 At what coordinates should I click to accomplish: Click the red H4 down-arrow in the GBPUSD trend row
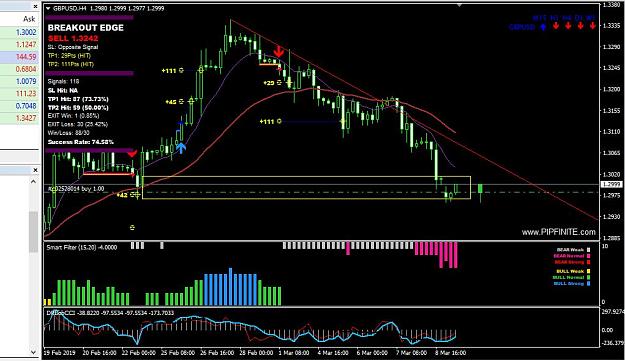[x=568, y=26]
